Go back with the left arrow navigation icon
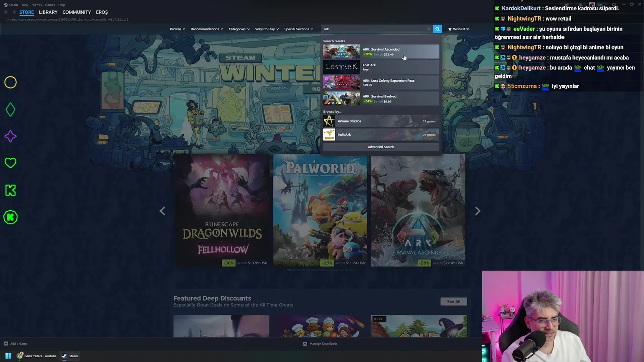This screenshot has width=644, height=362. (6, 12)
